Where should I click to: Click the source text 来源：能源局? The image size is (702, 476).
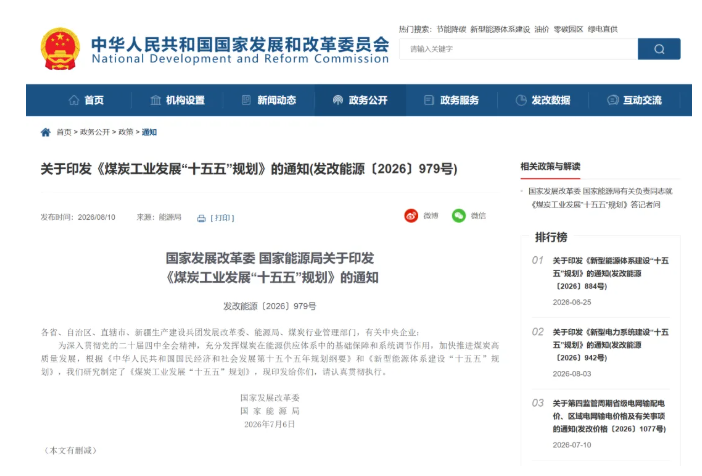(159, 217)
